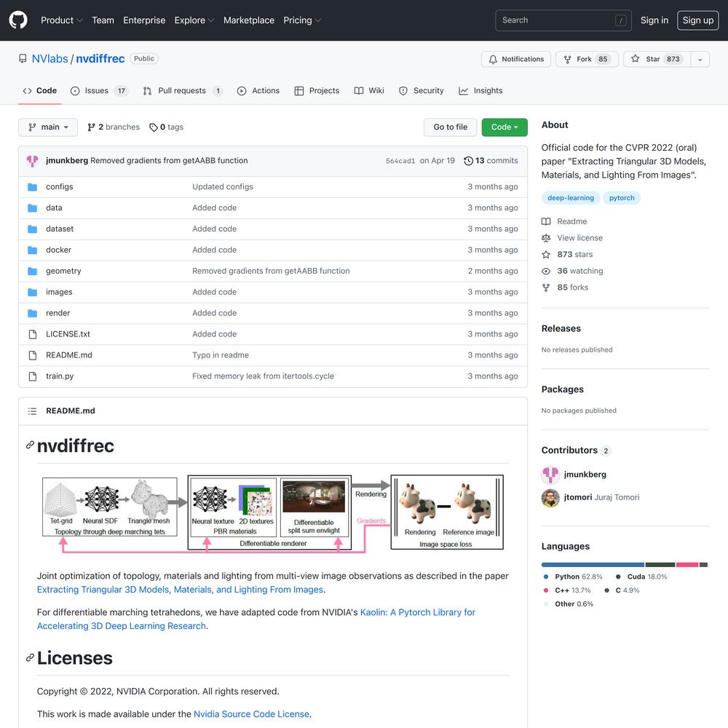Open the Pricing dropdown menu
The height and width of the screenshot is (728, 728).
[302, 20]
